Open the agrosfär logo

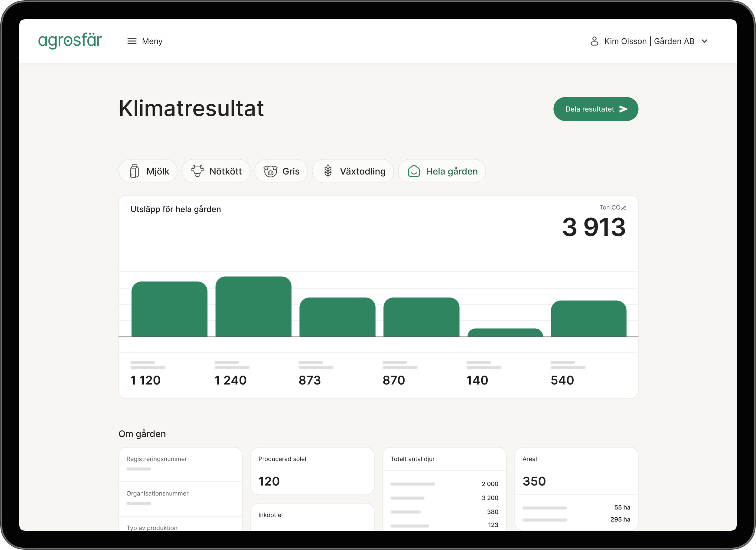tap(70, 40)
